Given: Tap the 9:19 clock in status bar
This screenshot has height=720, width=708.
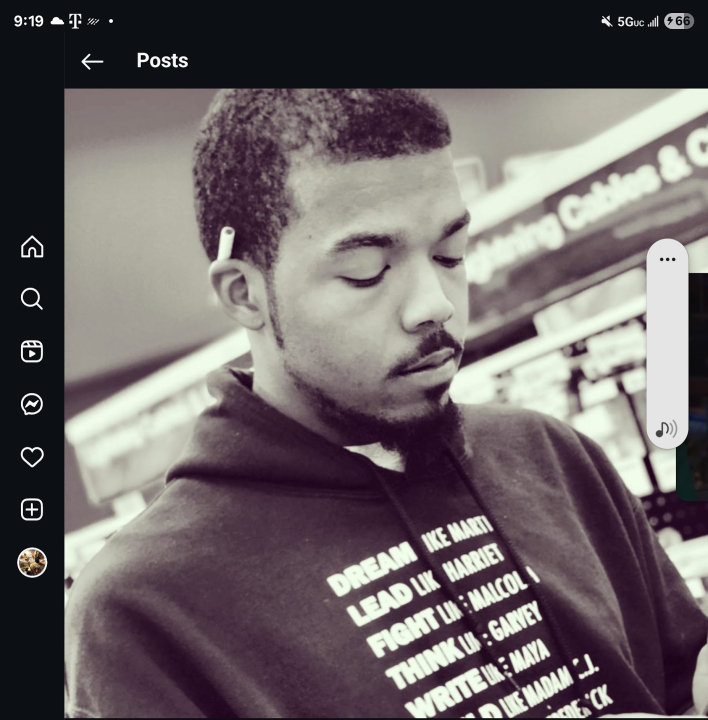Looking at the screenshot, I should [28, 21].
